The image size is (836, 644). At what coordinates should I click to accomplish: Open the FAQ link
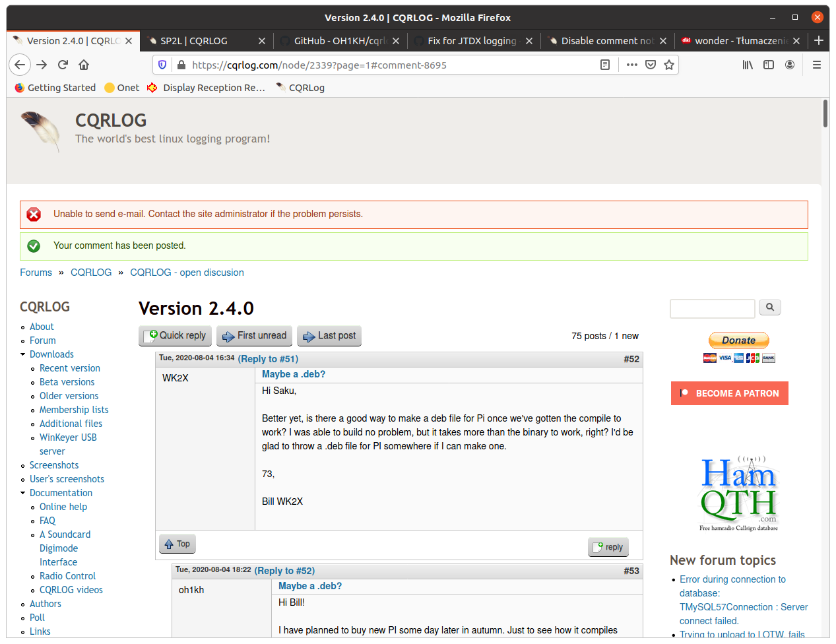[x=48, y=521]
